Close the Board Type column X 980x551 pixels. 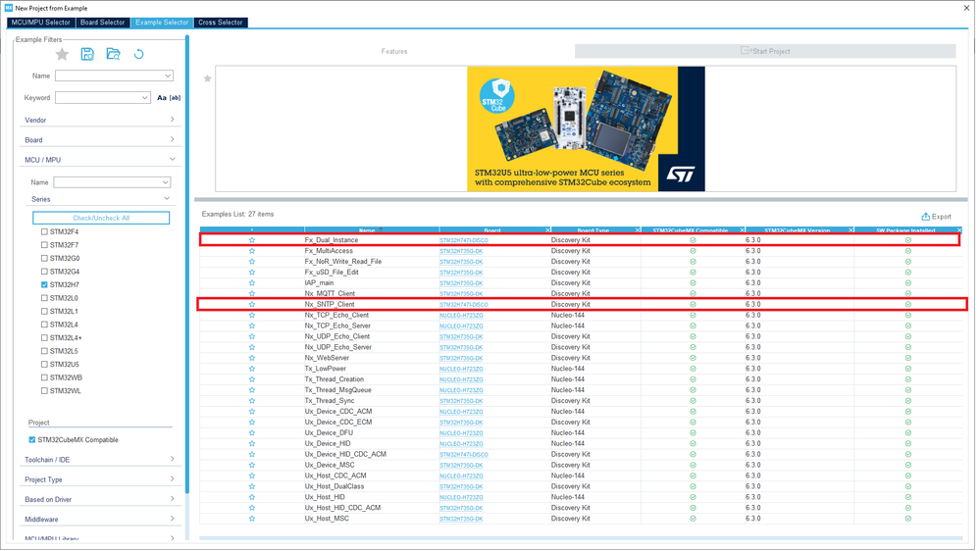[638, 230]
